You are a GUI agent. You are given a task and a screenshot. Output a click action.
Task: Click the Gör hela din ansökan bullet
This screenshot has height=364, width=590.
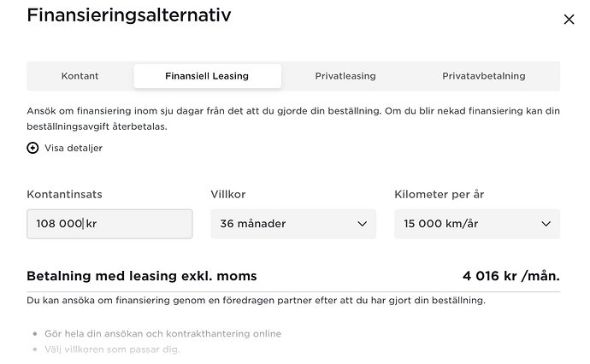click(x=161, y=333)
